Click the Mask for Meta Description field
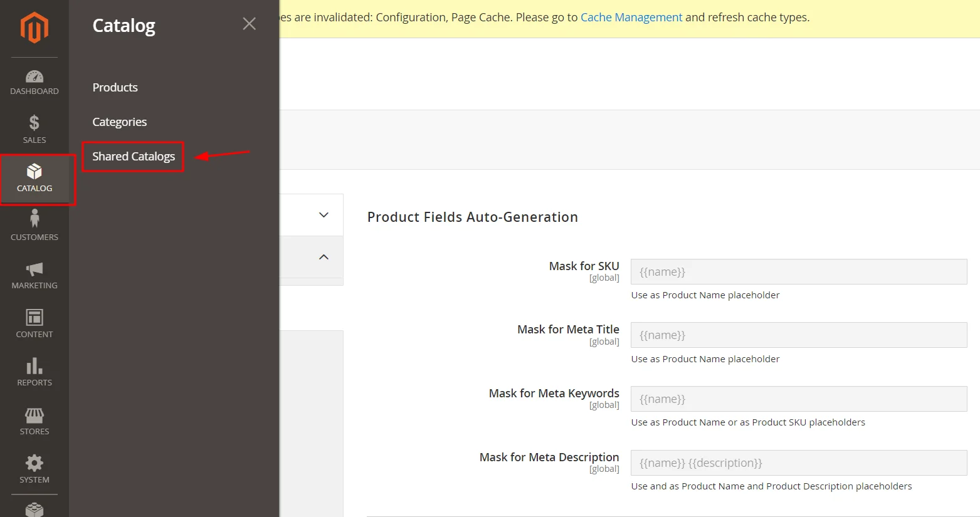Viewport: 980px width, 517px height. pyautogui.click(x=798, y=462)
